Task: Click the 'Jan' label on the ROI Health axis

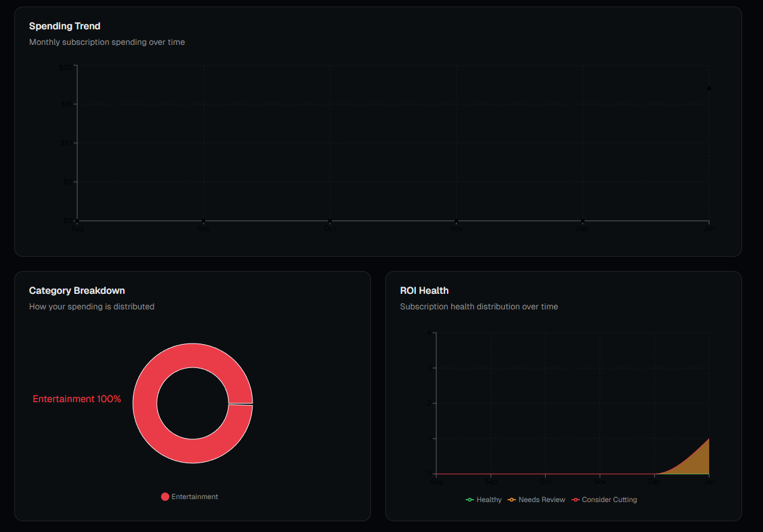Action: point(709,482)
